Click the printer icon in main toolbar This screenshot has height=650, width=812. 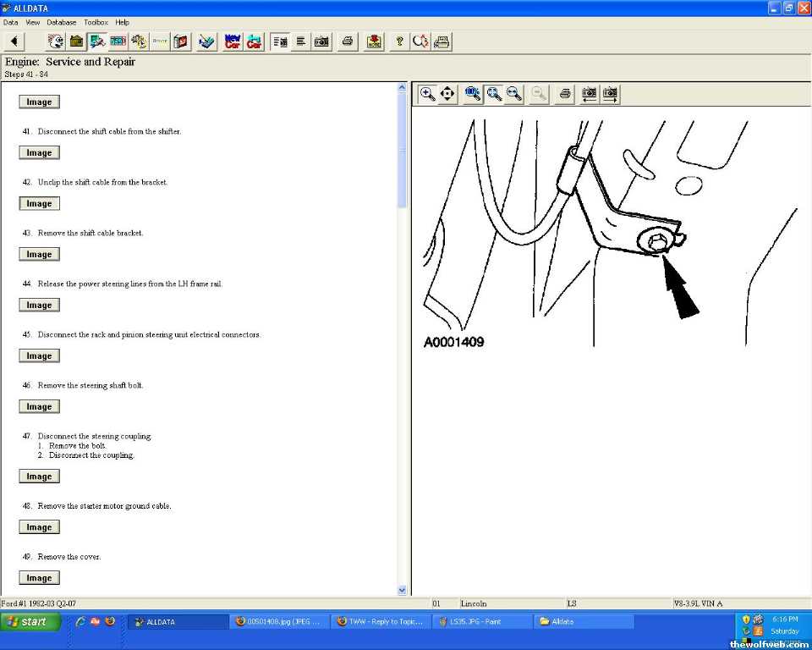[x=347, y=41]
